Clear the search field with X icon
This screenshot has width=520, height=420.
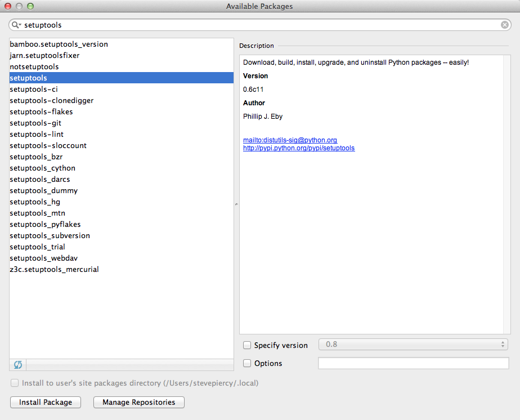(x=504, y=25)
